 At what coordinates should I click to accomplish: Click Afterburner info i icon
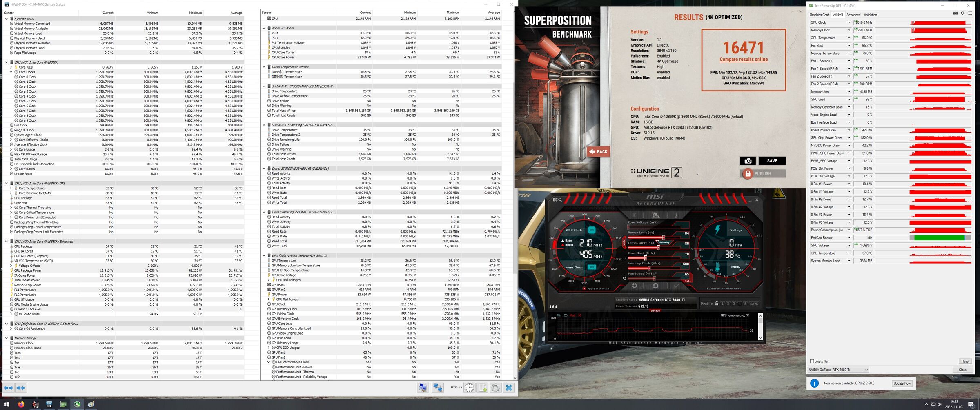pyautogui.click(x=676, y=215)
